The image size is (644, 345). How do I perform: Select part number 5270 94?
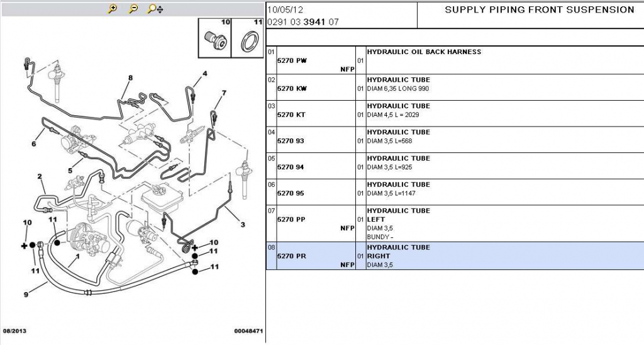[291, 167]
